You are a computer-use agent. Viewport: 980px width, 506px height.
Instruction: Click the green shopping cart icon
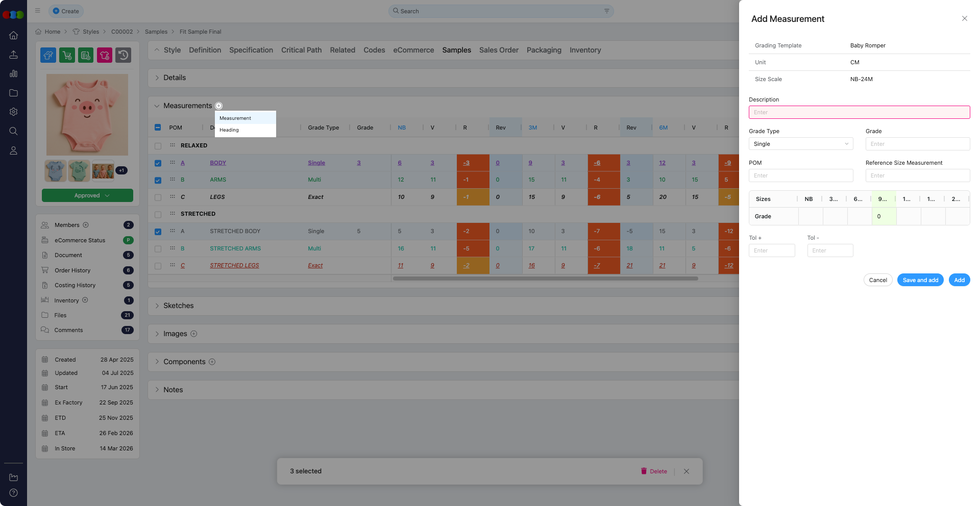[67, 55]
